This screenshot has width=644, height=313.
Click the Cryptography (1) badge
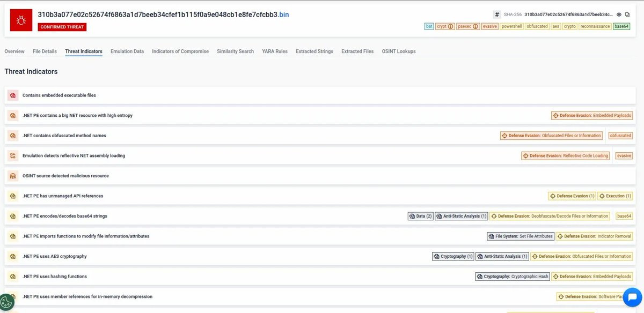click(x=453, y=256)
